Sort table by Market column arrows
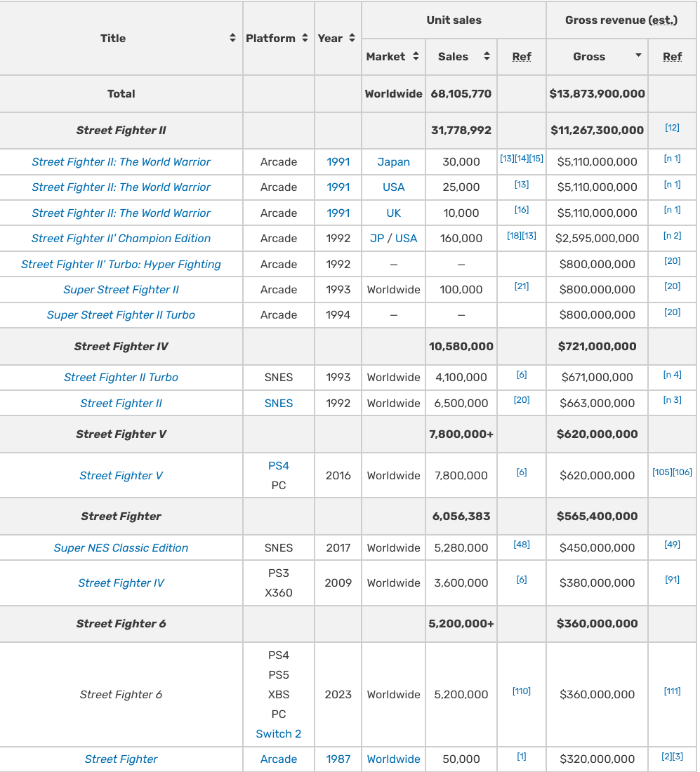The height and width of the screenshot is (772, 700). pos(416,56)
